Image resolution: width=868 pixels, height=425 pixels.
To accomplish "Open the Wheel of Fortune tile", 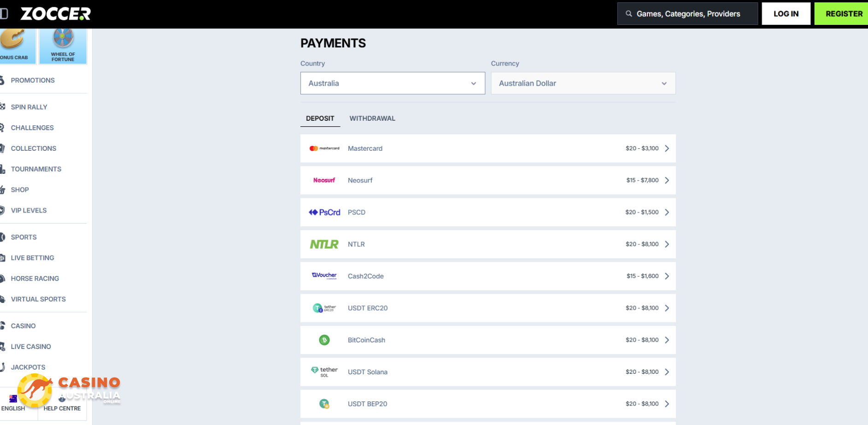I will pyautogui.click(x=63, y=46).
